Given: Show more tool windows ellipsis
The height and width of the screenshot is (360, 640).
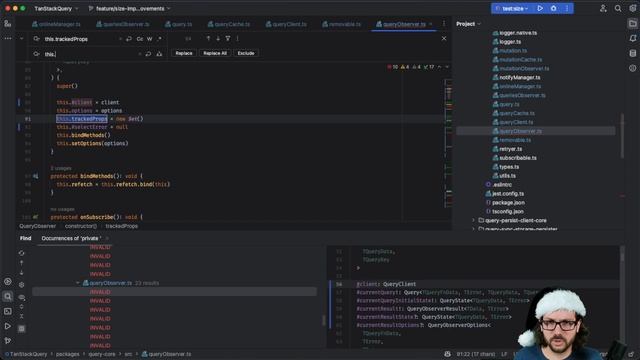Looking at the screenshot, I should point(8,38).
